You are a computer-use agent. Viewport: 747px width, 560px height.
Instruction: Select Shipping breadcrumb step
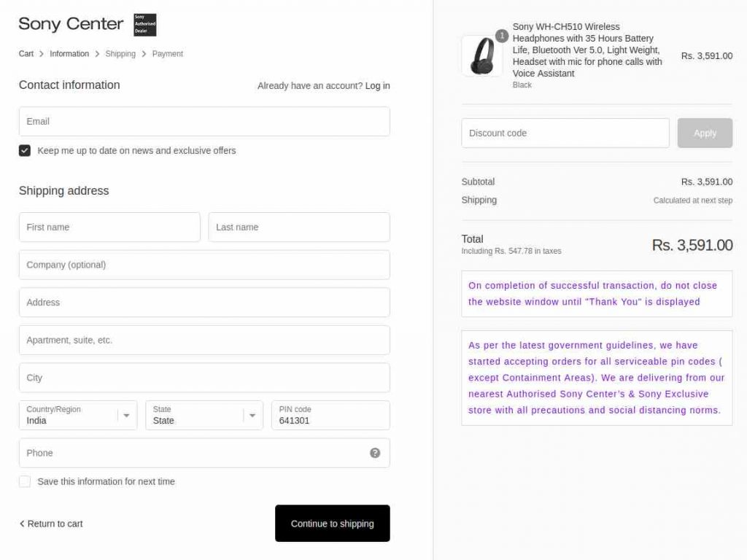(x=120, y=54)
